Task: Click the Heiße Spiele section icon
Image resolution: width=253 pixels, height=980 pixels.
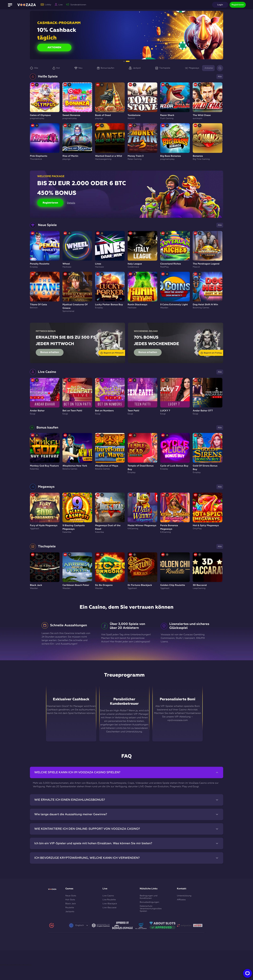Action: [33, 76]
